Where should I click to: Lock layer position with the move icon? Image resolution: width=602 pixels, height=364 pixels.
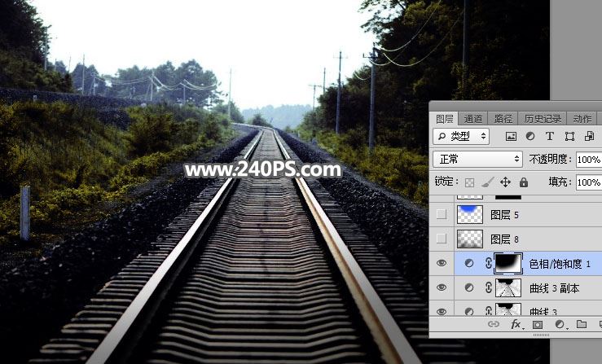[505, 182]
